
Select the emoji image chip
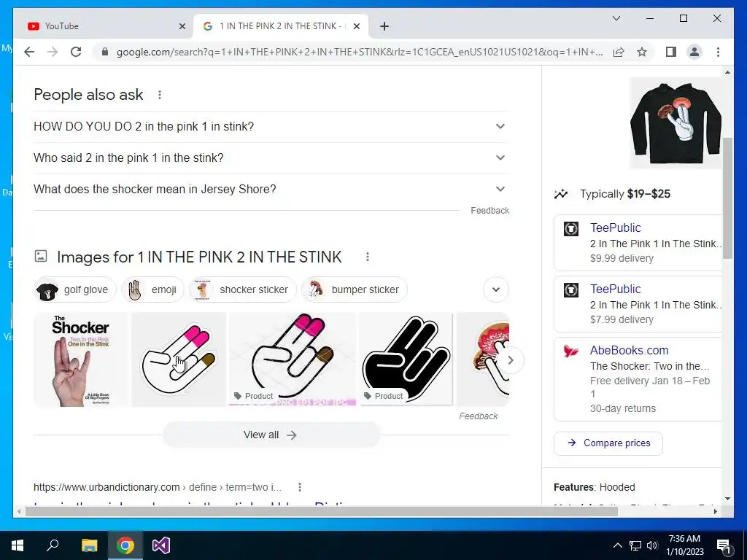point(153,289)
